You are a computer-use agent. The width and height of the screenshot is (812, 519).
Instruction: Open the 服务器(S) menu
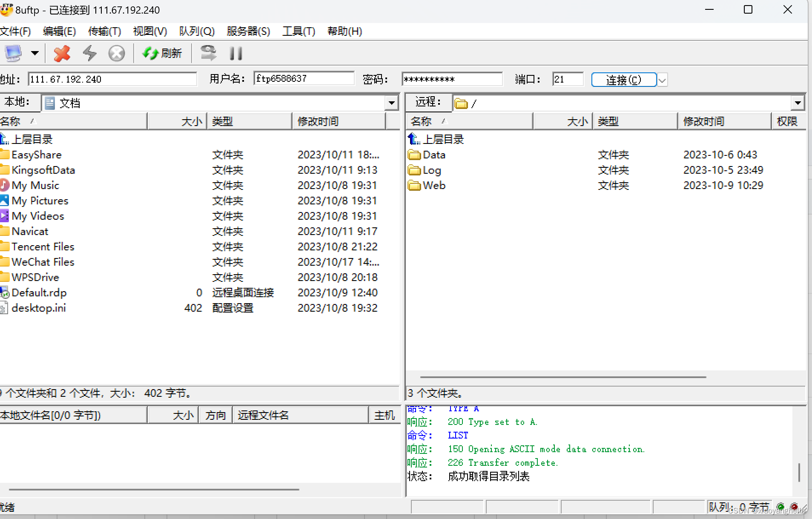(x=248, y=31)
